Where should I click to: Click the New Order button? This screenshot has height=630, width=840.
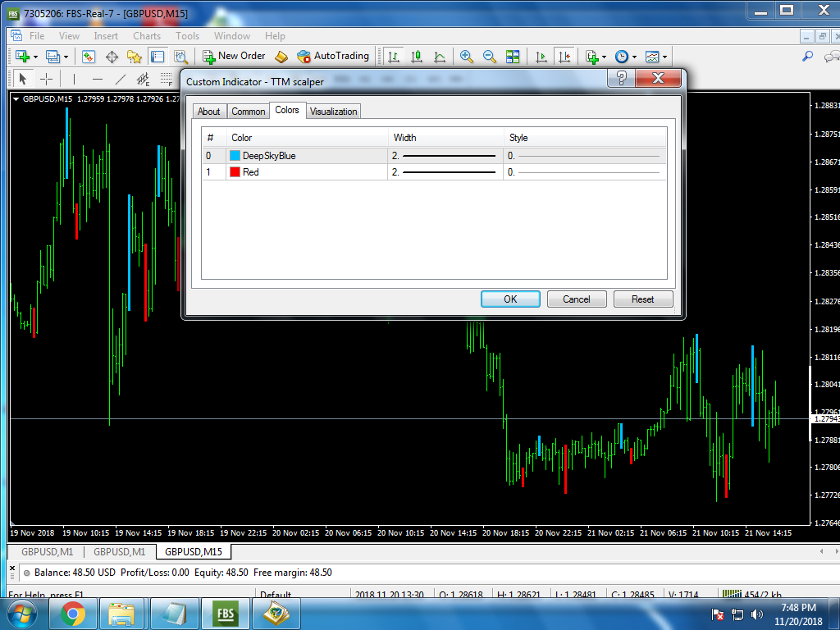click(234, 57)
